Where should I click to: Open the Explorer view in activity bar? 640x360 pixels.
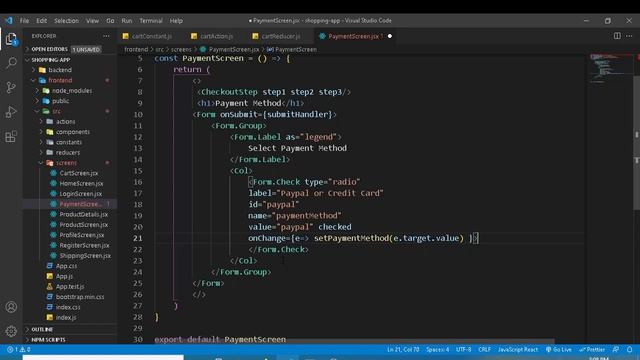point(11,39)
